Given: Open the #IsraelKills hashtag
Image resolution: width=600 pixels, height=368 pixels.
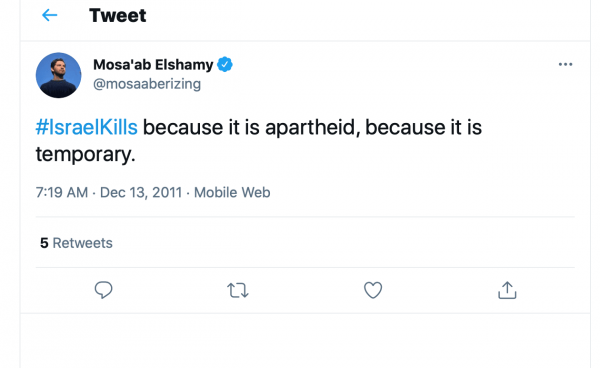Looking at the screenshot, I should [x=86, y=127].
